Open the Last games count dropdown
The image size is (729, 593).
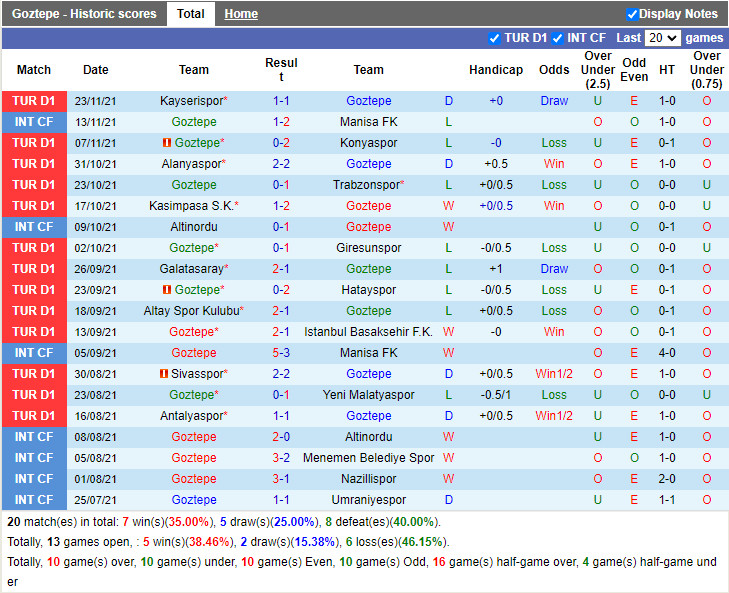[x=662, y=38]
